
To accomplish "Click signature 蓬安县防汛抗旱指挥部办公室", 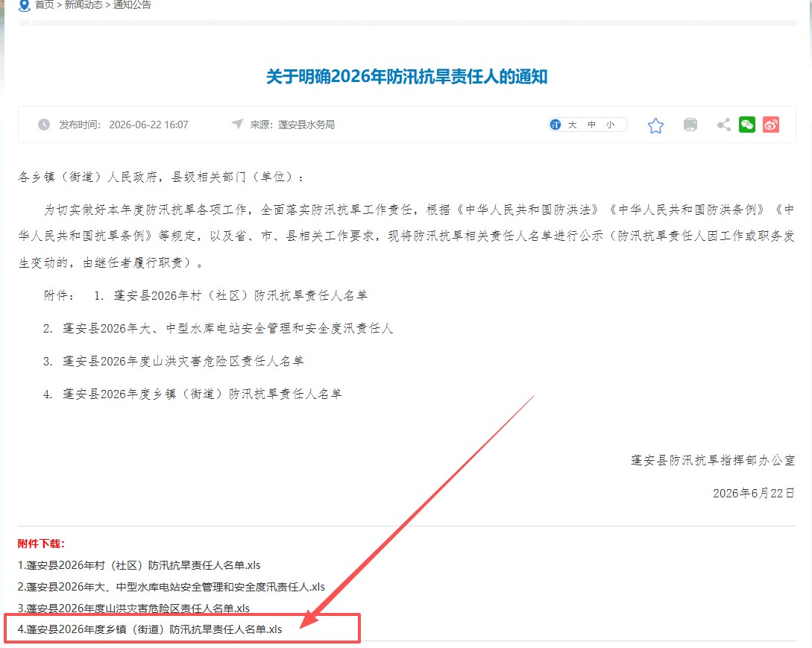I will point(713,460).
